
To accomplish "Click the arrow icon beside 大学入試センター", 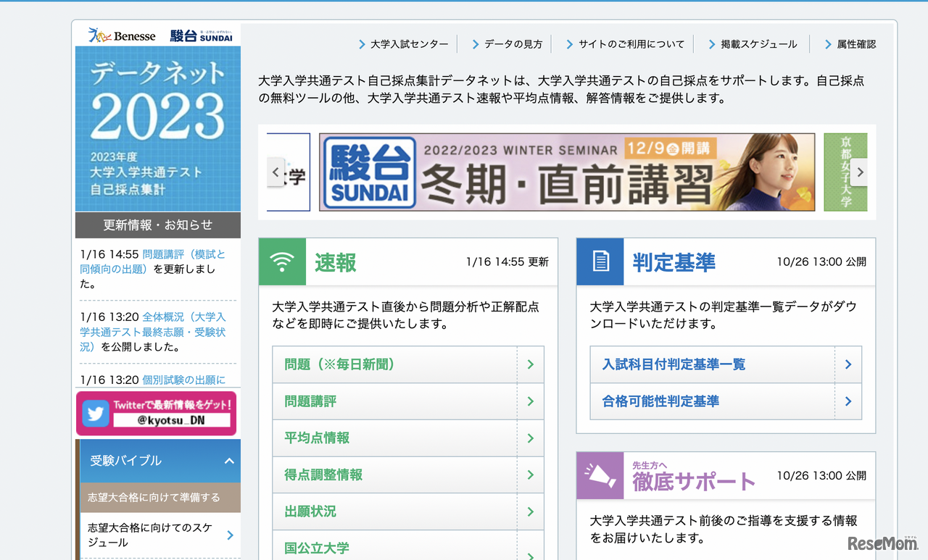I will [362, 44].
